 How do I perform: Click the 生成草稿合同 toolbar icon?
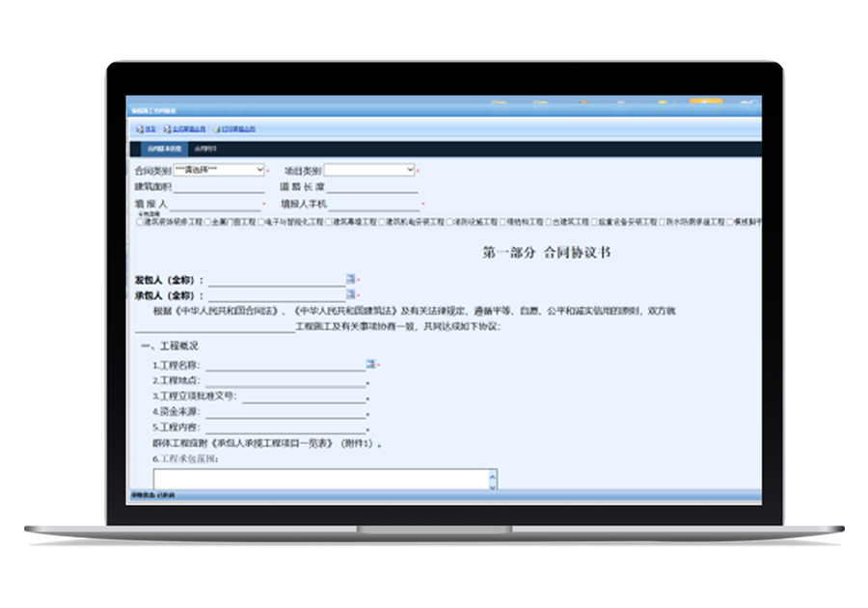168,128
